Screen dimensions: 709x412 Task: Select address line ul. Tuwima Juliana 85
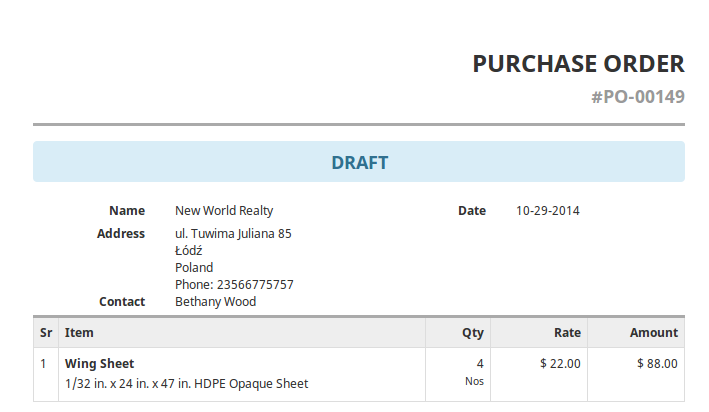(233, 234)
